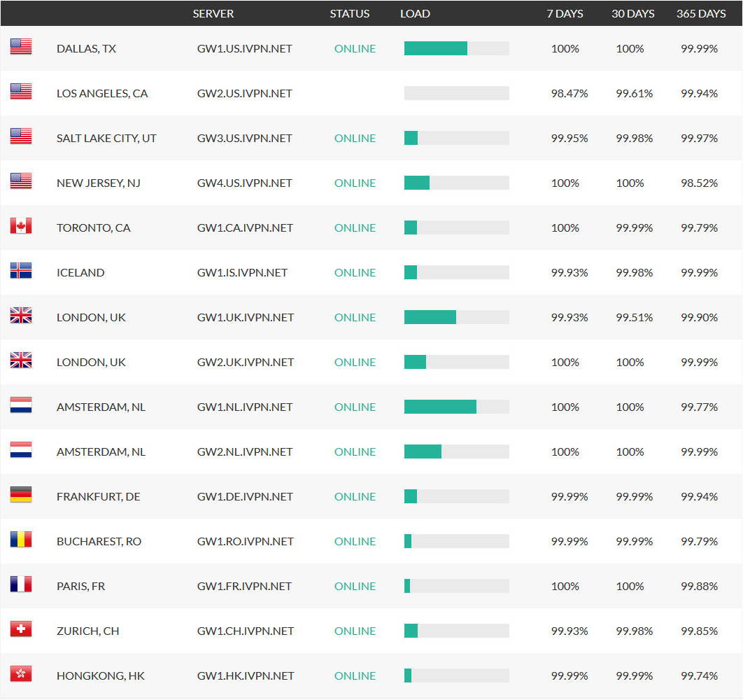Click the STATUS column header
This screenshot has width=743, height=700.
click(x=350, y=14)
